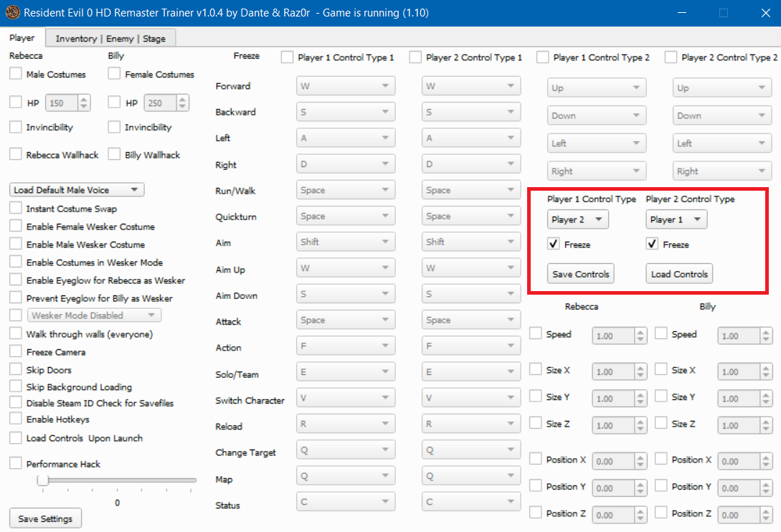Switch to the Inventory | Enemy | Stage tab
This screenshot has height=532, width=781.
click(x=110, y=38)
